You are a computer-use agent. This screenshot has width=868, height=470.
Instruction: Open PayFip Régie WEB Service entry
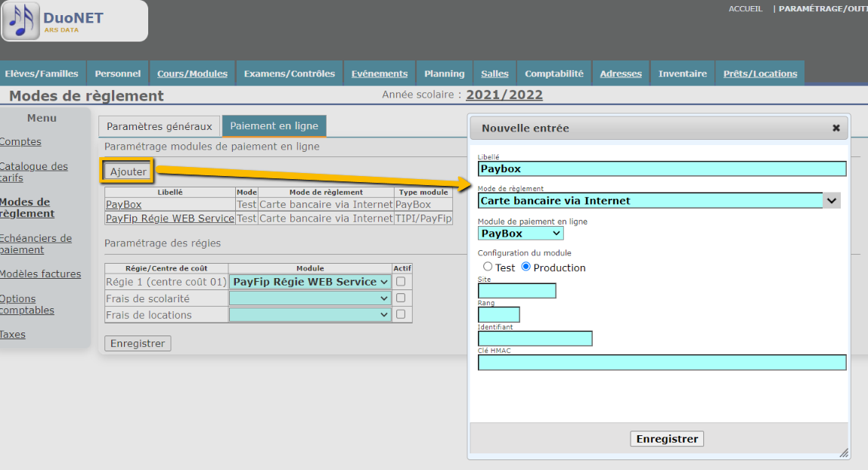(170, 218)
